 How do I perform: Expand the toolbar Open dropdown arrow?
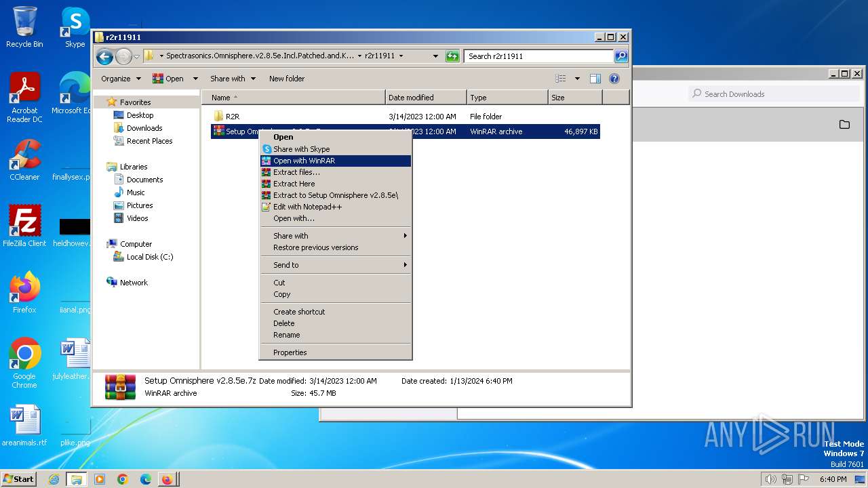coord(195,79)
